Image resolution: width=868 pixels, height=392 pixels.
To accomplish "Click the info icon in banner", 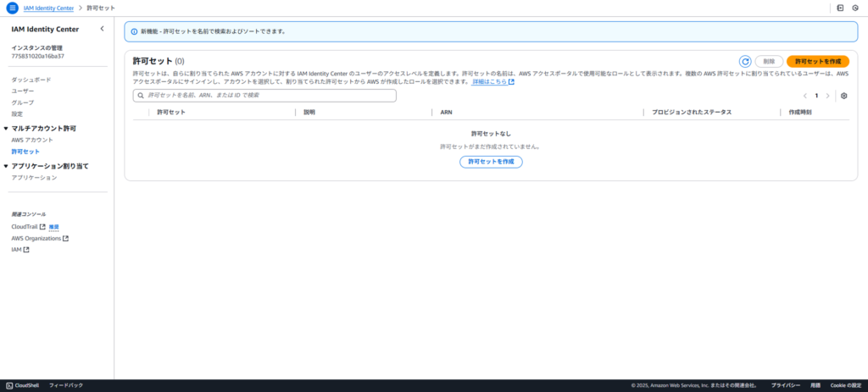I will point(134,31).
